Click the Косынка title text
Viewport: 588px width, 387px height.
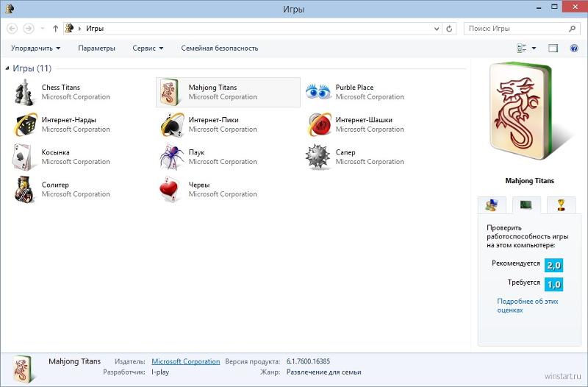click(56, 152)
